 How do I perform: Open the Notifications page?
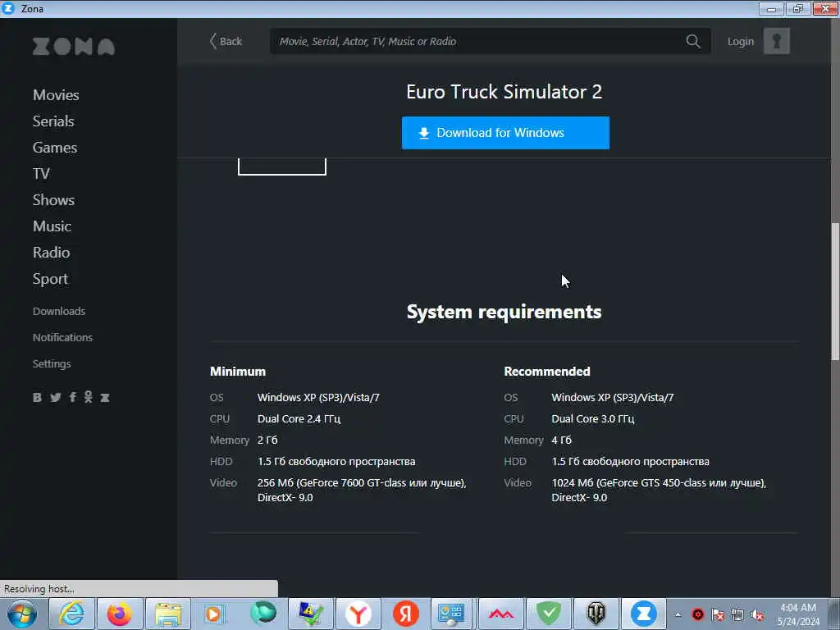62,337
